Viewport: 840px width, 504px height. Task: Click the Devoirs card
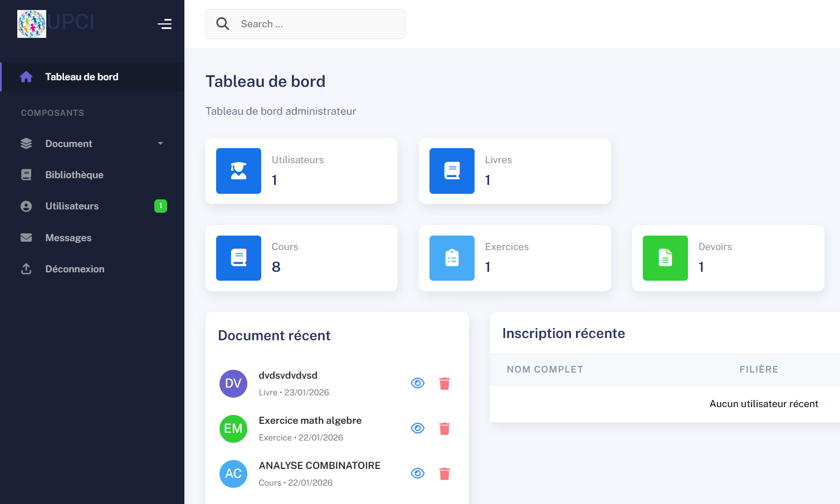tap(728, 258)
